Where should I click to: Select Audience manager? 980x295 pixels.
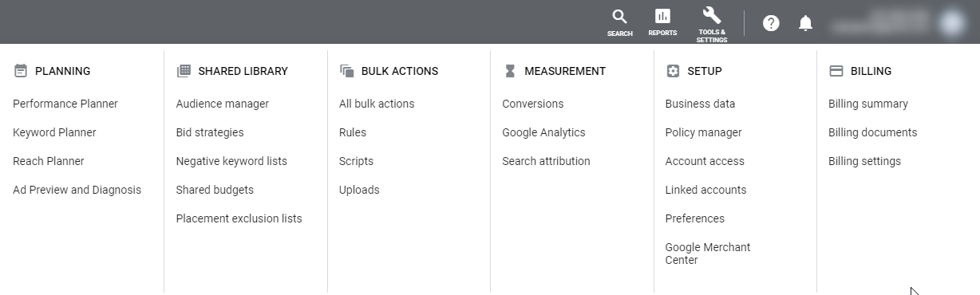223,104
